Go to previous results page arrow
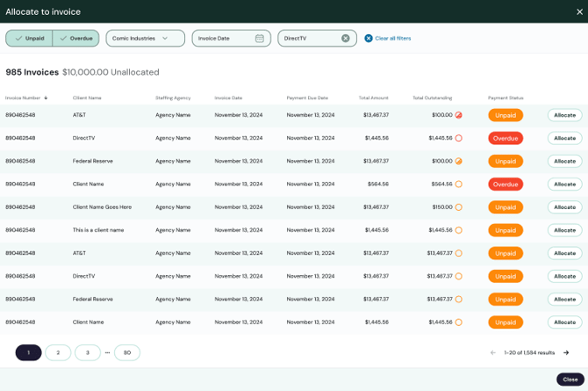Image resolution: width=588 pixels, height=391 pixels. 493,352
